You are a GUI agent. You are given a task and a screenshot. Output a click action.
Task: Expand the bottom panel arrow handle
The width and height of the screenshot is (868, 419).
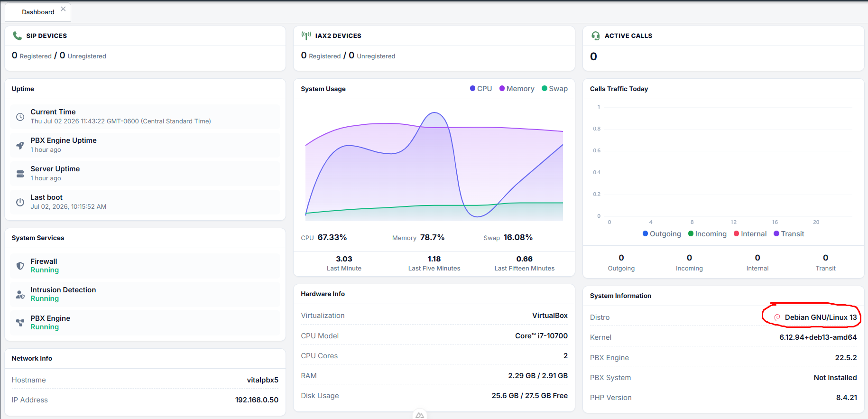coord(420,415)
